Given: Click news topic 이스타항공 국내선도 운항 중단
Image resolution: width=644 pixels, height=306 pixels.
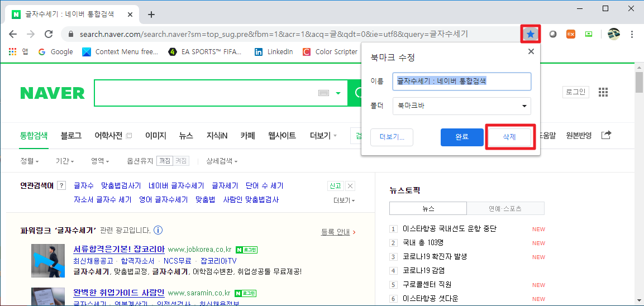Looking at the screenshot, I should [x=449, y=229].
